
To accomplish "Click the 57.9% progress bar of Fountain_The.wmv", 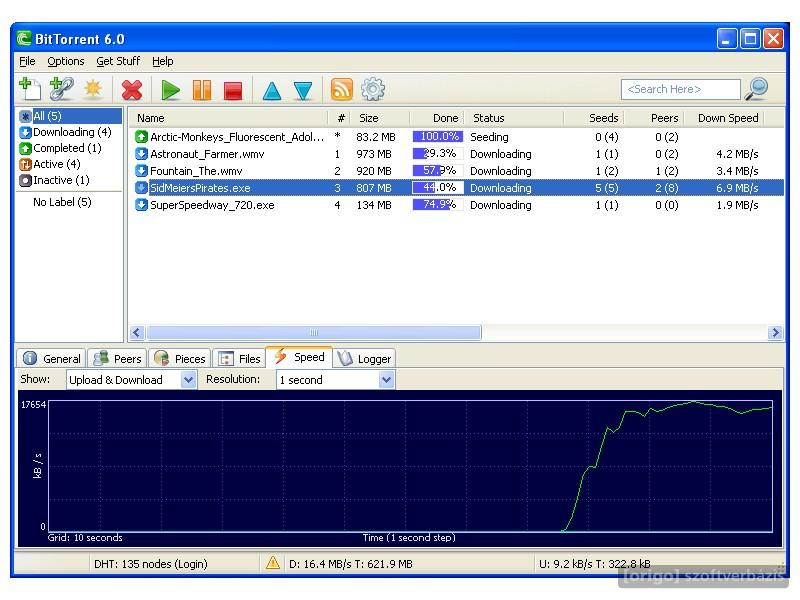I will click(x=438, y=170).
